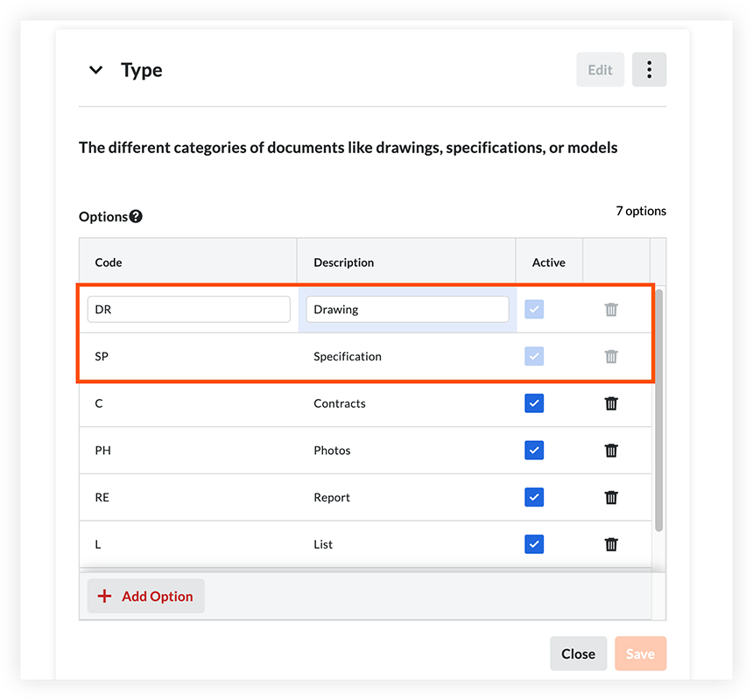Viewport: 753px width, 700px height.
Task: Edit the Drawing description input field
Action: [x=407, y=310]
